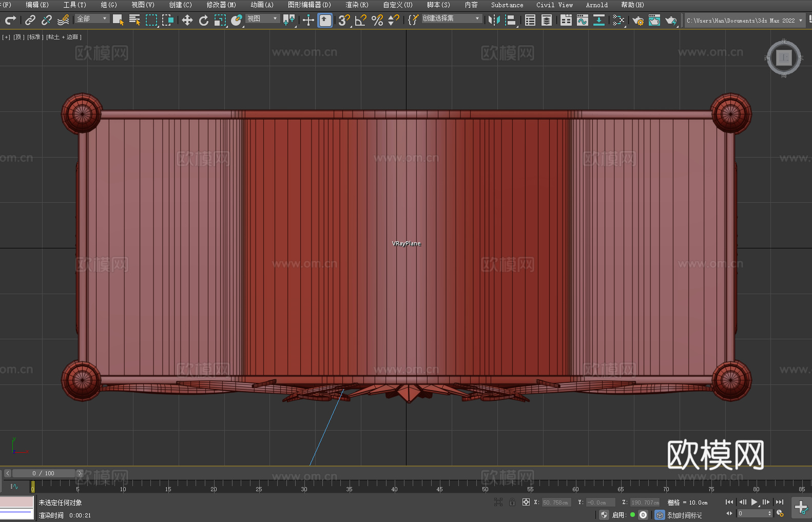812x522 pixels.
Task: Choose the Rectangular Selection Region tool
Action: pyautogui.click(x=151, y=20)
